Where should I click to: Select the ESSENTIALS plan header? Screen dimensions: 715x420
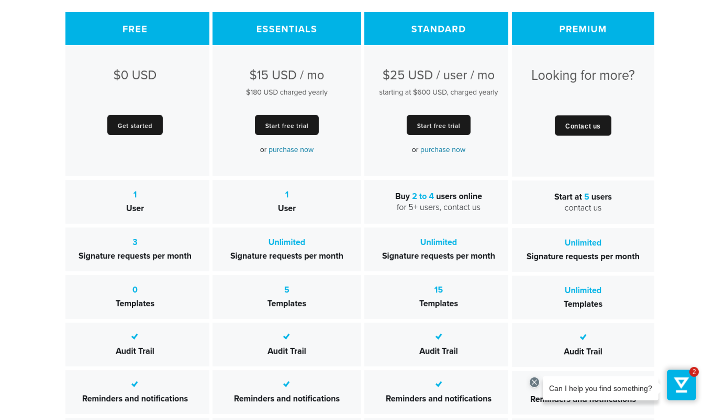click(286, 29)
